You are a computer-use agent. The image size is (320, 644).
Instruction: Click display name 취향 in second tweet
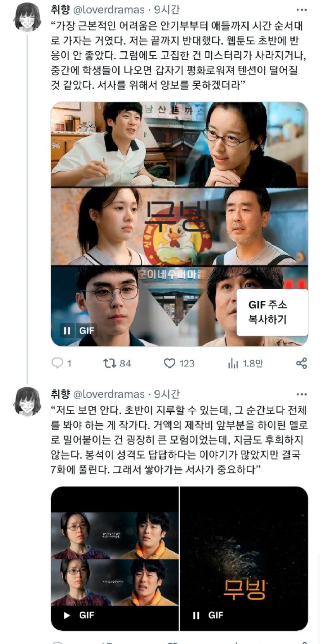coord(60,394)
